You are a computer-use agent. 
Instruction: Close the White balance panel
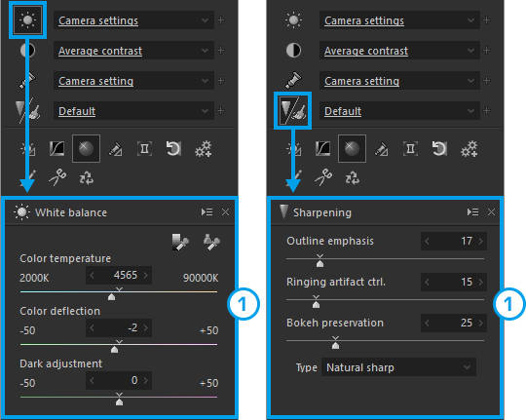(x=225, y=212)
